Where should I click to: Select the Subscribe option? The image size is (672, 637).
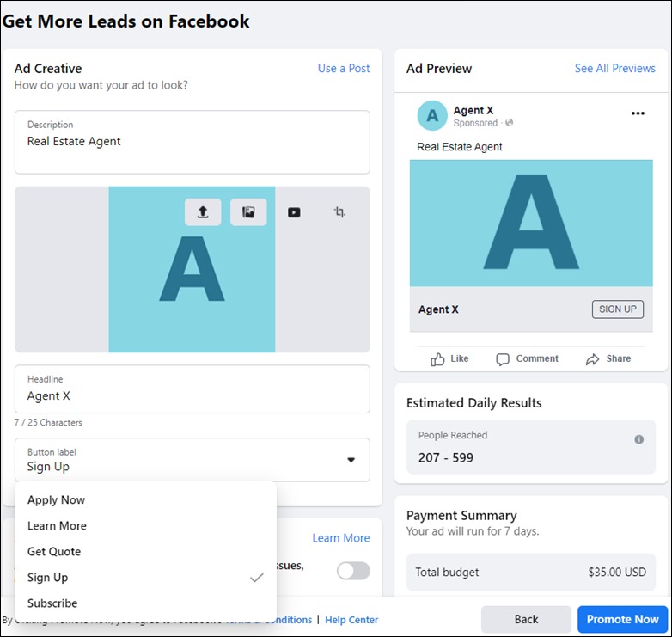pyautogui.click(x=52, y=603)
